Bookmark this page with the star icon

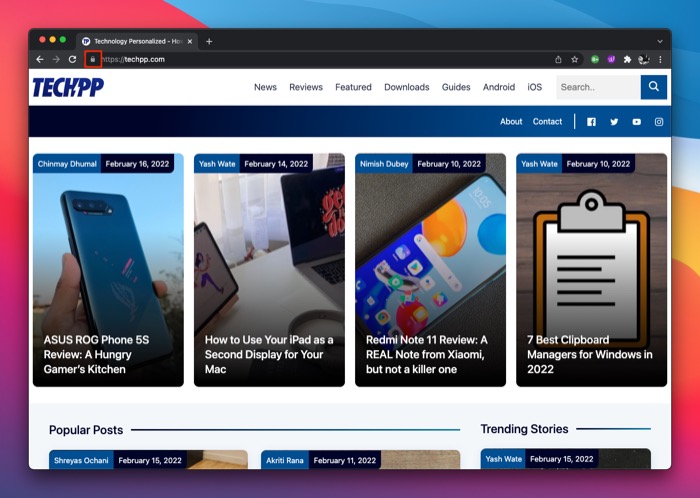click(575, 59)
